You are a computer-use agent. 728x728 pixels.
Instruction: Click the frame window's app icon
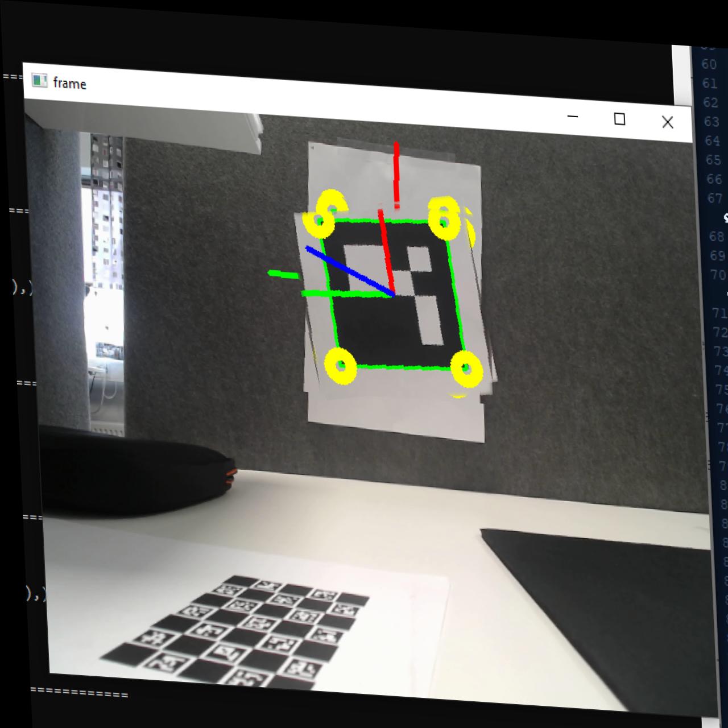39,80
